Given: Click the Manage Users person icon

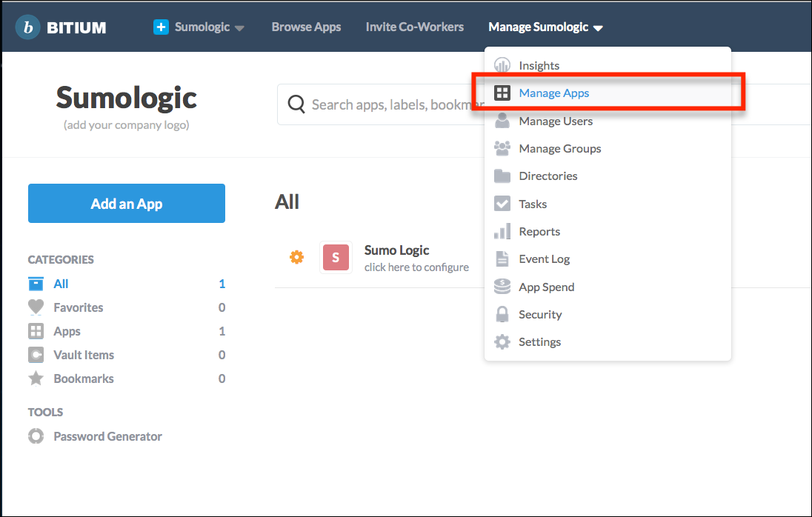Looking at the screenshot, I should [x=502, y=121].
